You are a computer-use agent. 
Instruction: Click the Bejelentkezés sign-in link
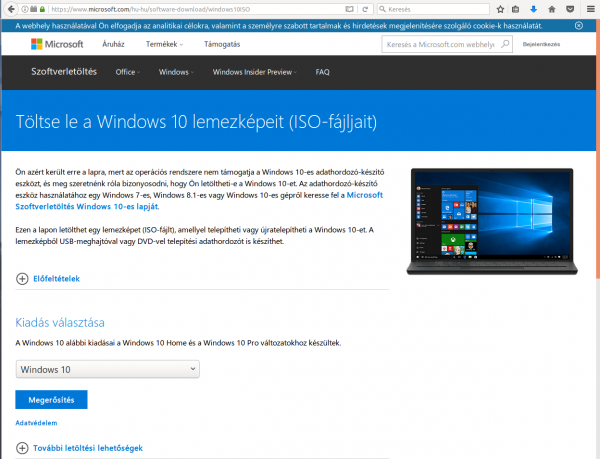541,44
